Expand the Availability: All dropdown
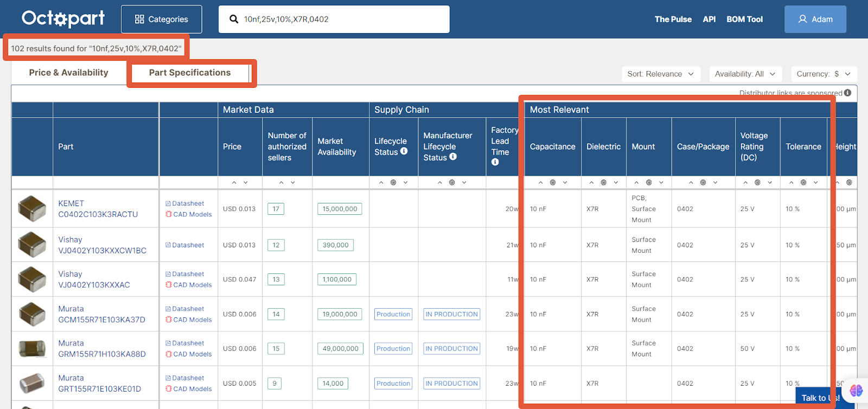This screenshot has width=868, height=409. click(x=745, y=74)
